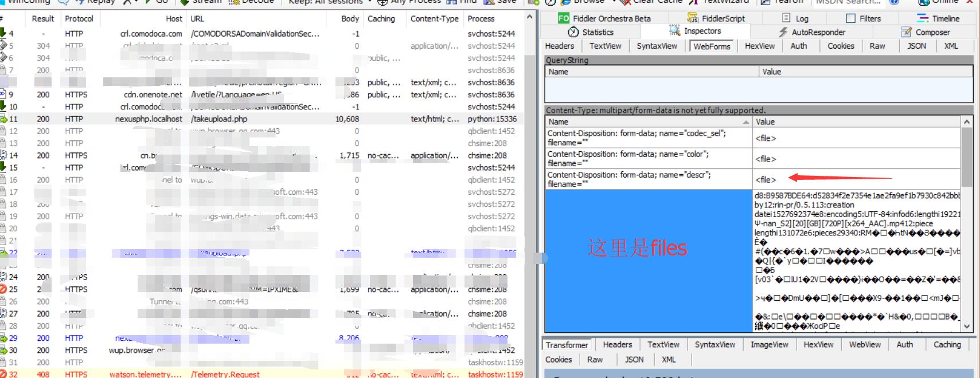The height and width of the screenshot is (378, 980).
Task: Open the AutoResponder tab
Action: (x=811, y=32)
